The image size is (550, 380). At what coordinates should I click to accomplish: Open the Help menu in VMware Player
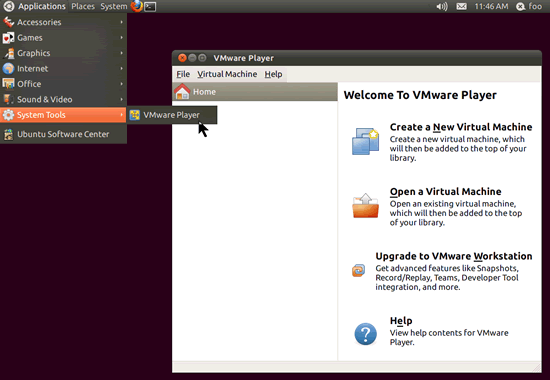point(273,74)
